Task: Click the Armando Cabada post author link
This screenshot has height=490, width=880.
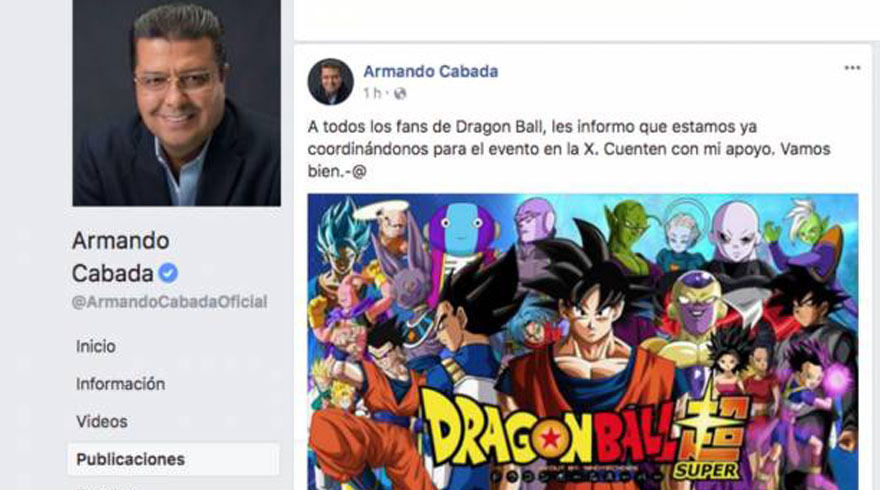Action: tap(430, 71)
